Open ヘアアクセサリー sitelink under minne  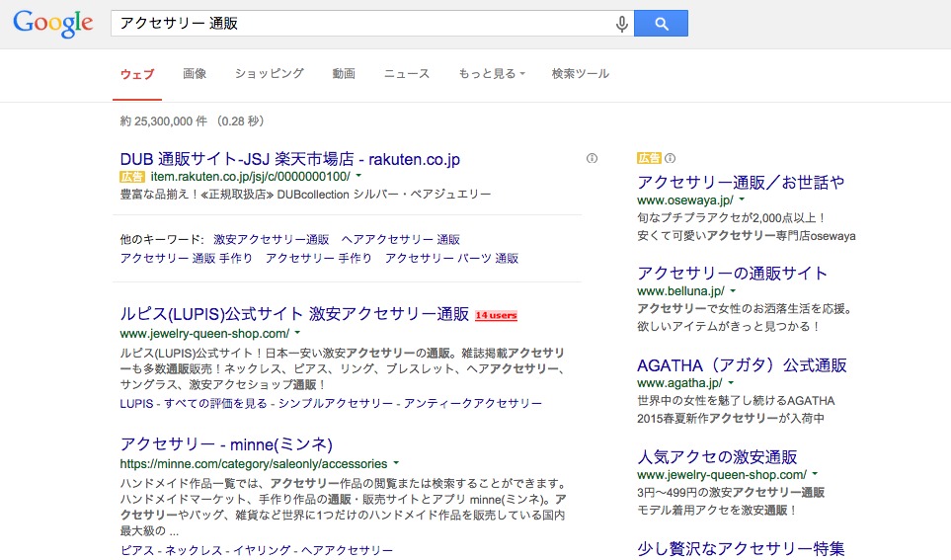(x=347, y=550)
